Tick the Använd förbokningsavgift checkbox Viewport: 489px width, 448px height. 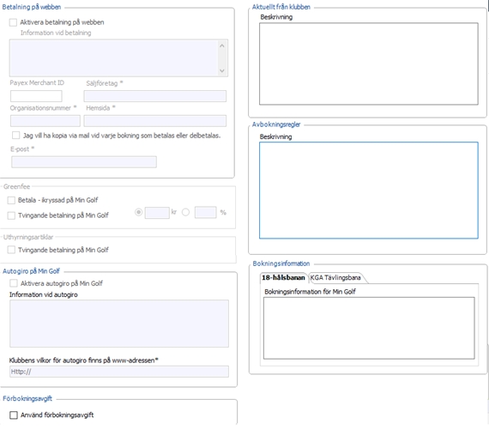14,415
